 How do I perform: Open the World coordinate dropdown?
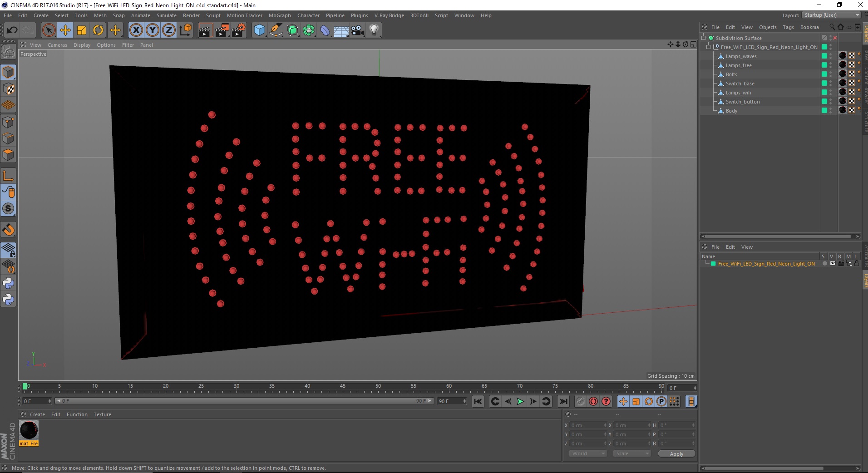tap(588, 454)
